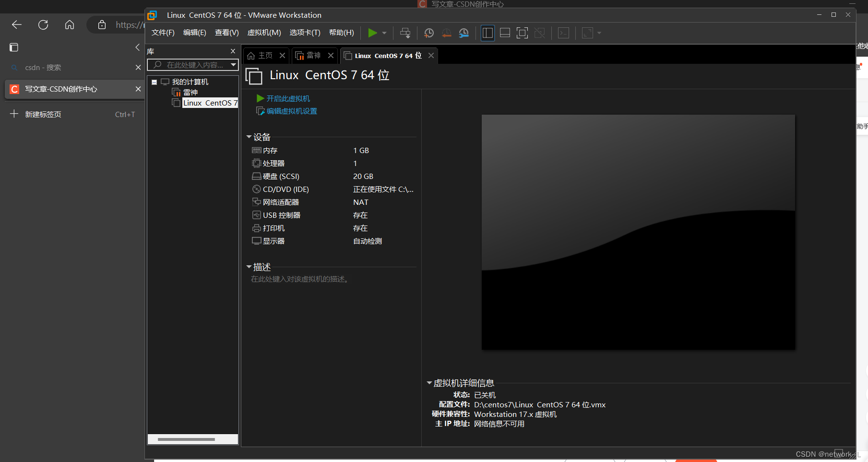Close the 雷神 tab
Image resolution: width=868 pixels, height=462 pixels.
(x=331, y=56)
